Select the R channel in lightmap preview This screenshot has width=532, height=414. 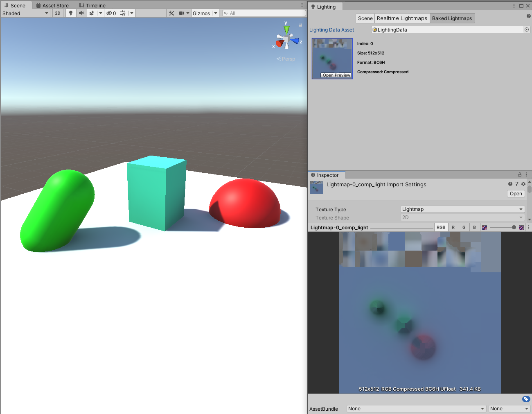pos(453,227)
